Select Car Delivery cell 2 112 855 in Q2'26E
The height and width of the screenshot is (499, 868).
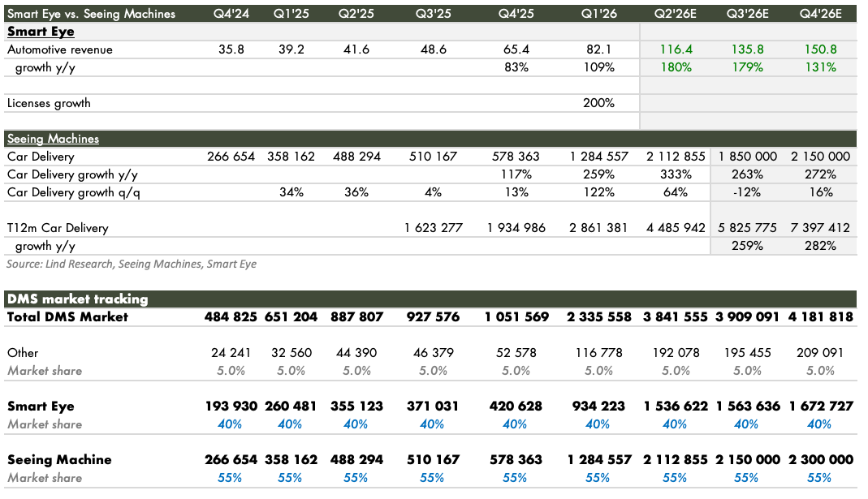tap(676, 157)
